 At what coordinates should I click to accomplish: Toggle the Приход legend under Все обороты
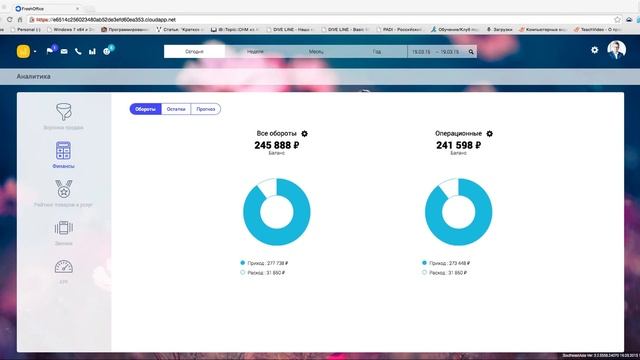coord(264,263)
